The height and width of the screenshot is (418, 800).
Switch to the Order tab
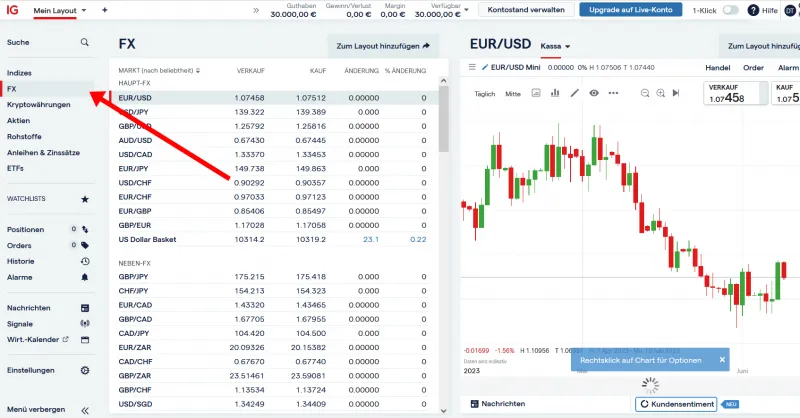click(x=753, y=67)
